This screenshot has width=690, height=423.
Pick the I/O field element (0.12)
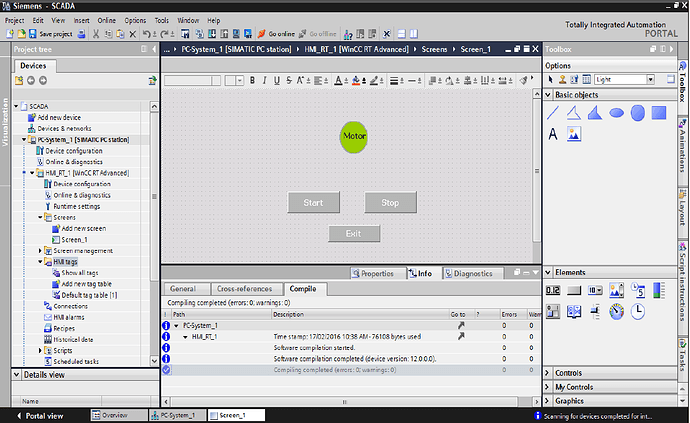click(x=553, y=290)
